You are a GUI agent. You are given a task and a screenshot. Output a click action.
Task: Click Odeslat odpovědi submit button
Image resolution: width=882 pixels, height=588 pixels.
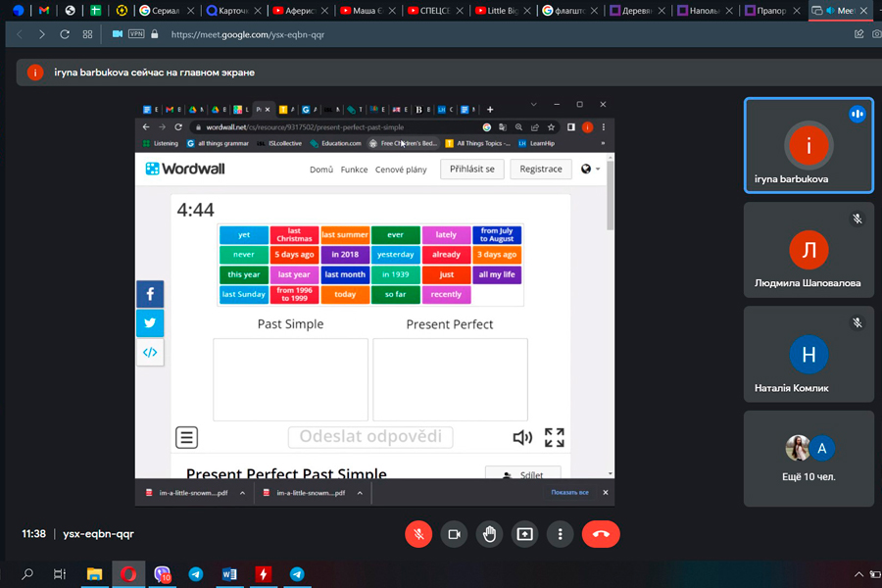point(370,437)
